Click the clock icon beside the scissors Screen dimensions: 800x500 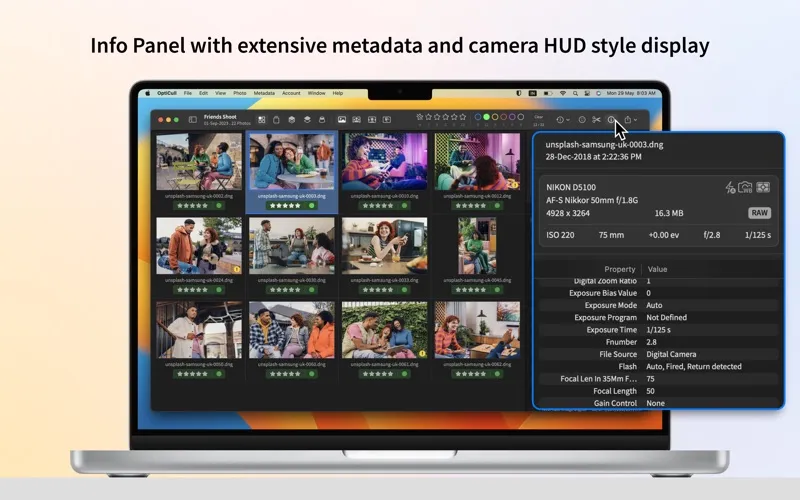(x=582, y=119)
